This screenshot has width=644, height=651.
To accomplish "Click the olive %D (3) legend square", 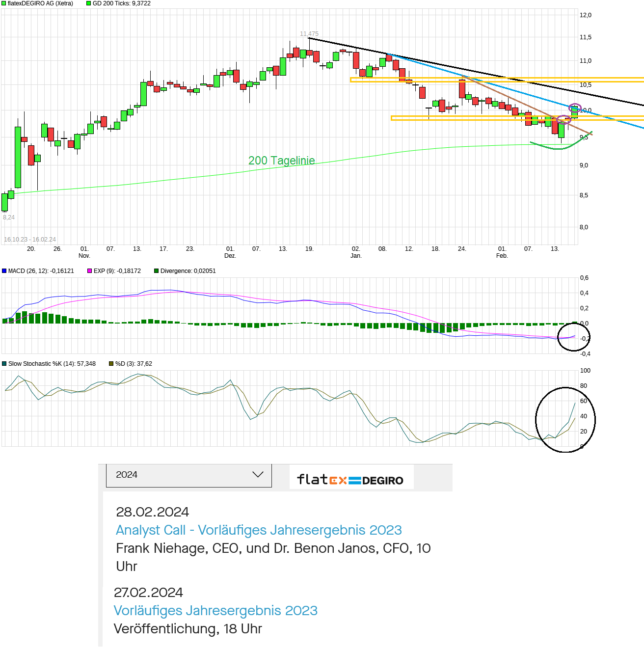I will coord(111,364).
